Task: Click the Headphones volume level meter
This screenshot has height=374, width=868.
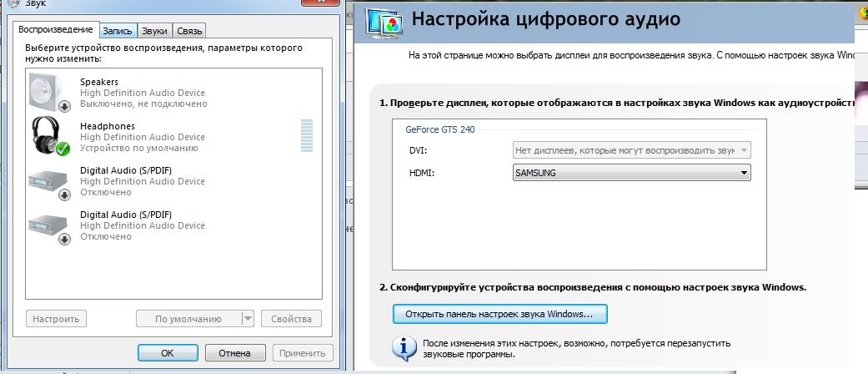Action: (307, 135)
